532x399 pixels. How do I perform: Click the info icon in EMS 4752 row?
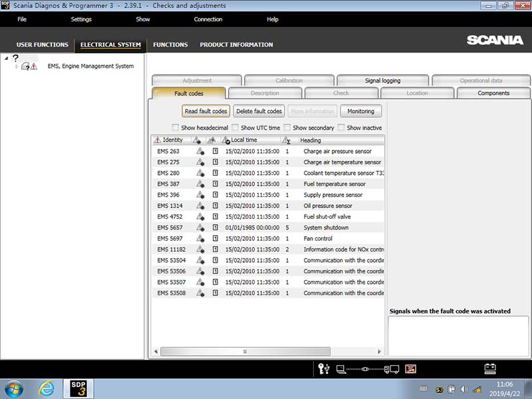pos(215,216)
